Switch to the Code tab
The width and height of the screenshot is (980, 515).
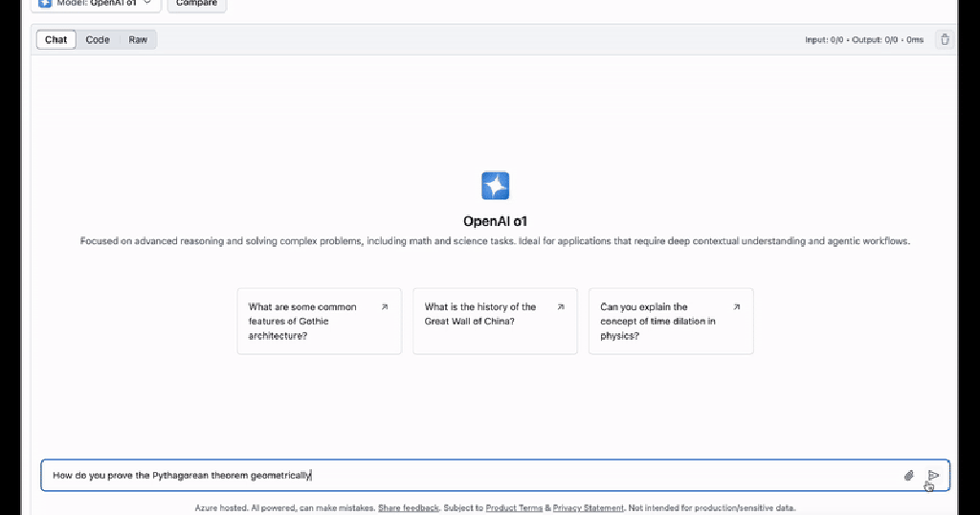click(98, 39)
